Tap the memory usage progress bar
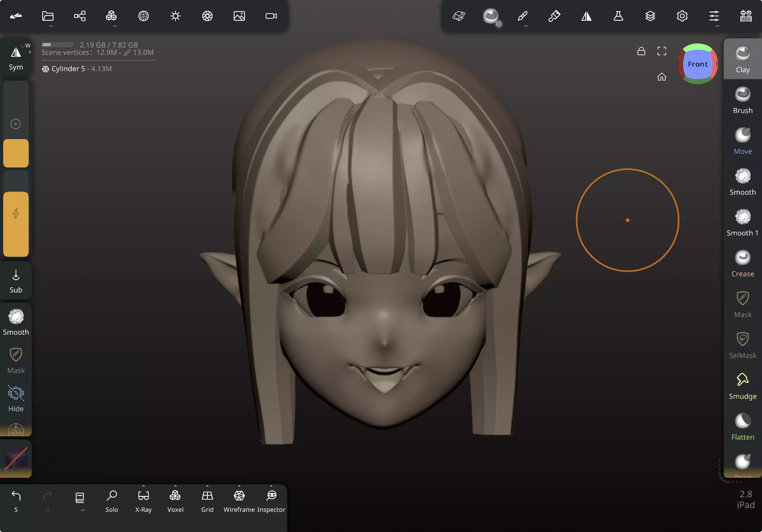Image resolution: width=762 pixels, height=532 pixels. coord(57,44)
